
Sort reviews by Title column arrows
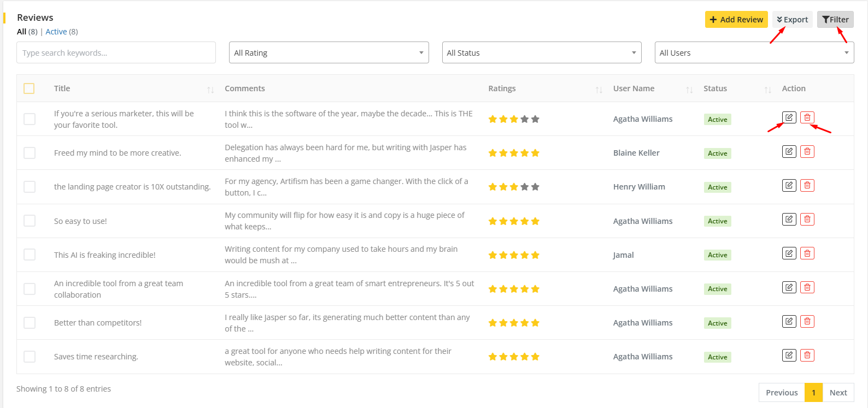point(210,90)
